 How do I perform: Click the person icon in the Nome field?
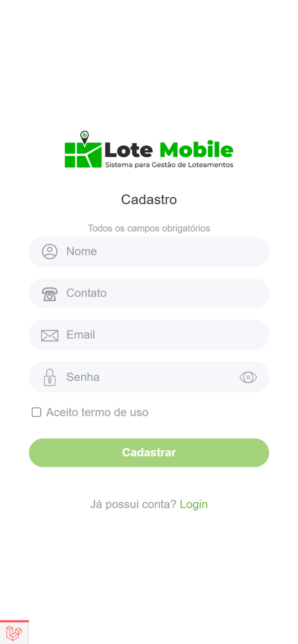[x=49, y=252]
